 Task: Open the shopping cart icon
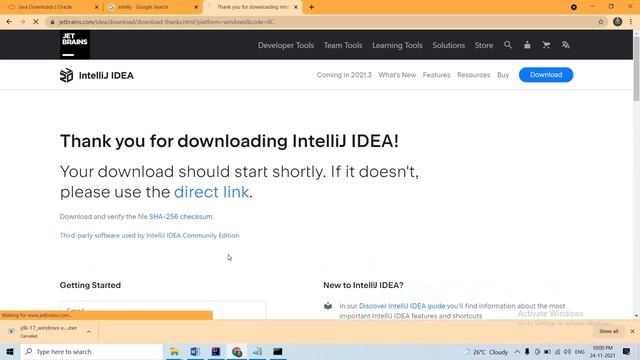(546, 45)
